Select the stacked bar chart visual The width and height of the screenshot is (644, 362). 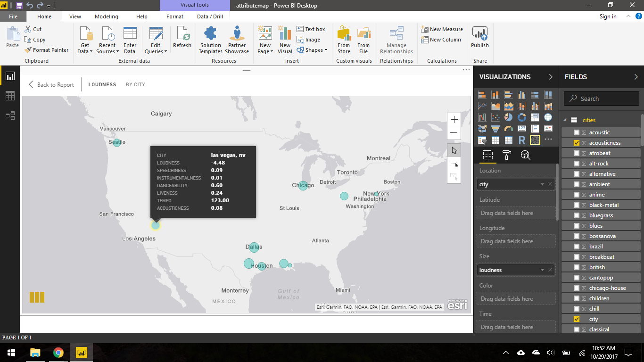tap(482, 95)
